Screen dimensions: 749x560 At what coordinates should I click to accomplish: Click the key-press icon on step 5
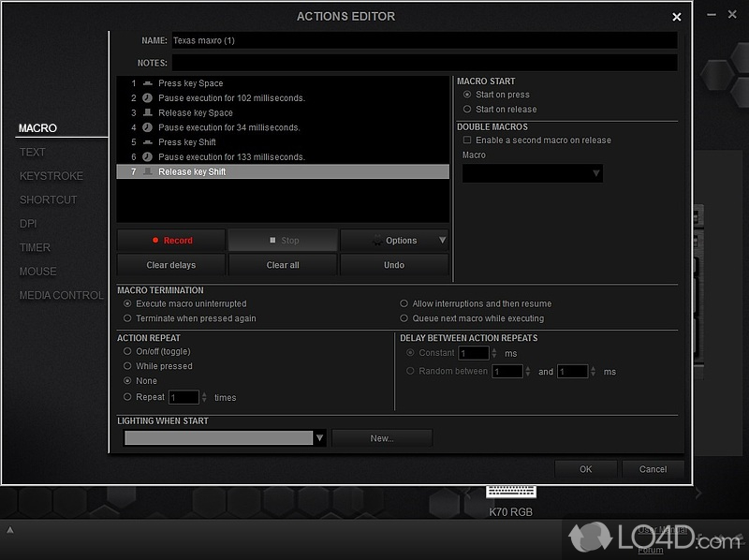[148, 142]
